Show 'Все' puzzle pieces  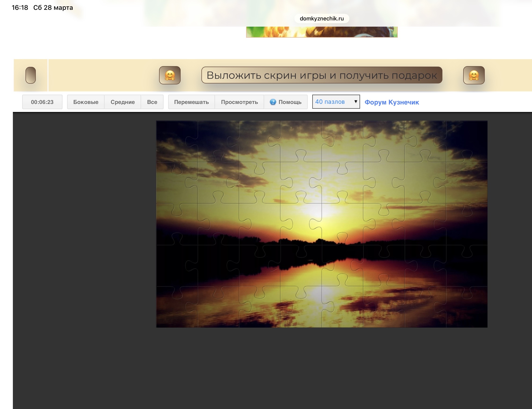(x=152, y=102)
